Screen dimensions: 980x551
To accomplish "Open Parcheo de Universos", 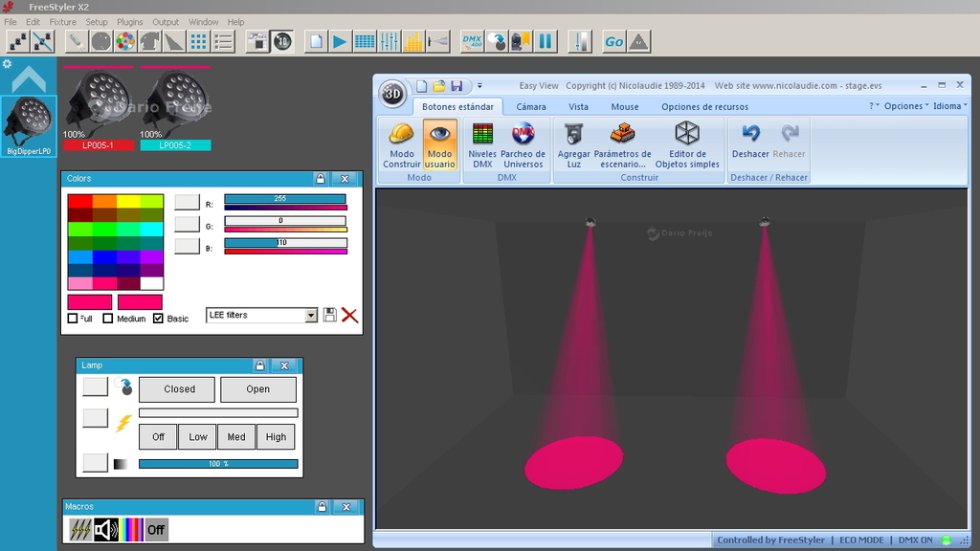I will click(523, 145).
